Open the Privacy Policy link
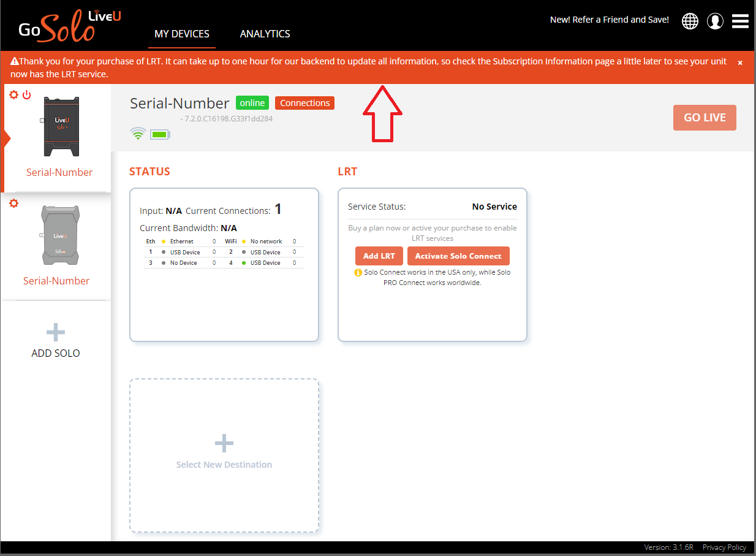This screenshot has height=556, width=756. [x=724, y=547]
